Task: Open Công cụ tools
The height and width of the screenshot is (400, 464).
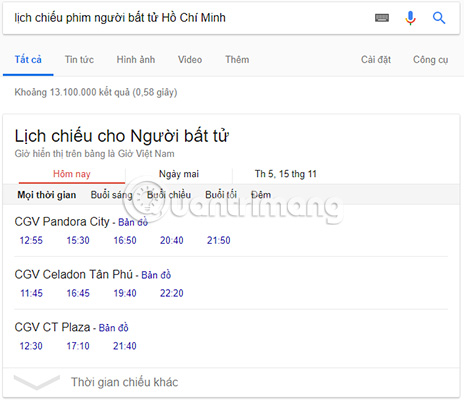Action: click(x=430, y=60)
